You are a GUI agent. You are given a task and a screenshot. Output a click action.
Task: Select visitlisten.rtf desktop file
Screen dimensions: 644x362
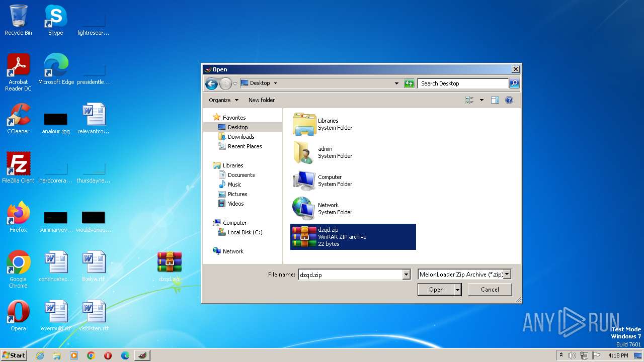tap(94, 316)
